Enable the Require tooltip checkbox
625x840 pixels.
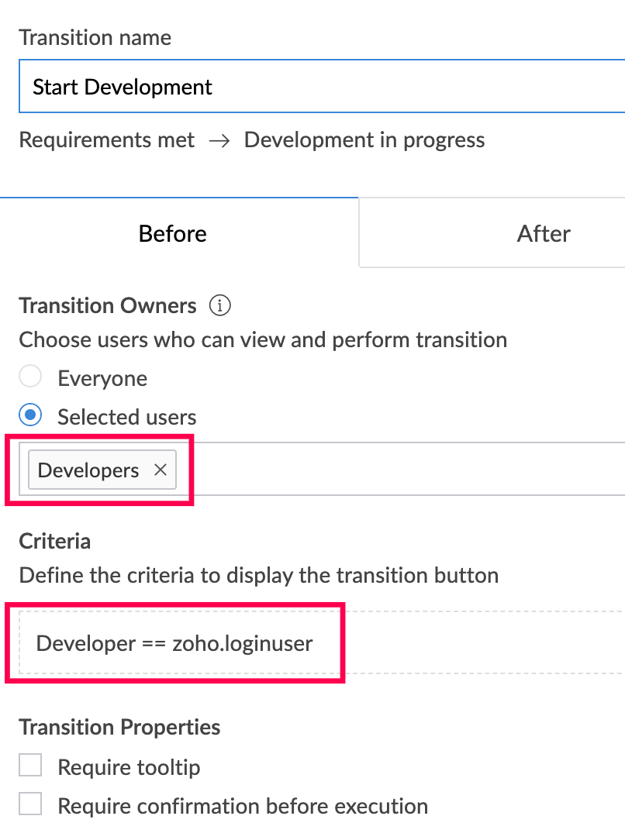click(x=30, y=767)
